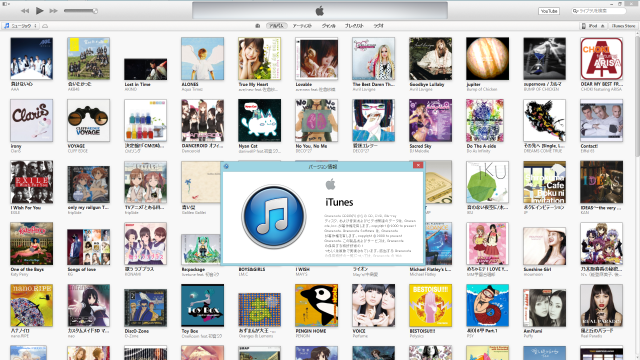The width and height of the screenshot is (640, 360).
Task: Open the AAA album cover
Action: tap(31, 58)
